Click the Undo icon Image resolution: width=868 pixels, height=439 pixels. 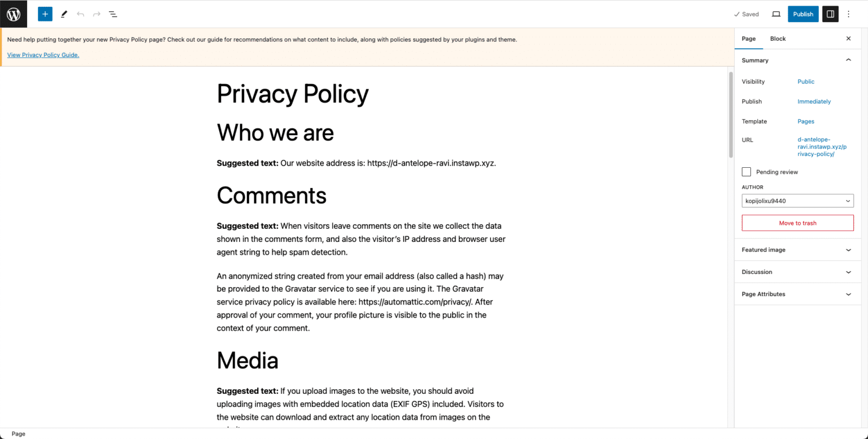(80, 14)
